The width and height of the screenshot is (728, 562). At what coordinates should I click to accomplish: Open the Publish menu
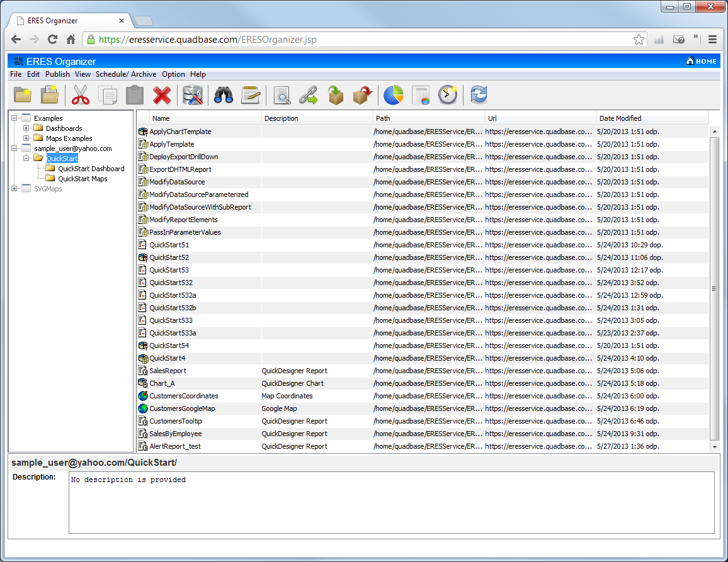point(57,74)
